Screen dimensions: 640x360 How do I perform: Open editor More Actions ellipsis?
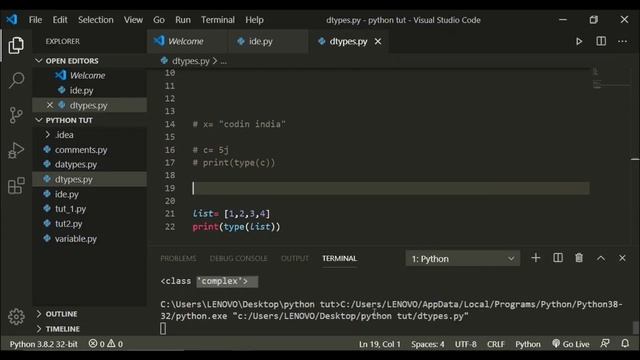click(x=622, y=41)
